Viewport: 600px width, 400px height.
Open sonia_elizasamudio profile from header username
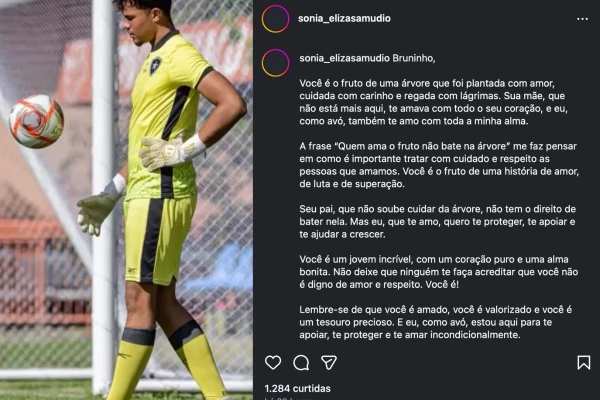pos(344,18)
